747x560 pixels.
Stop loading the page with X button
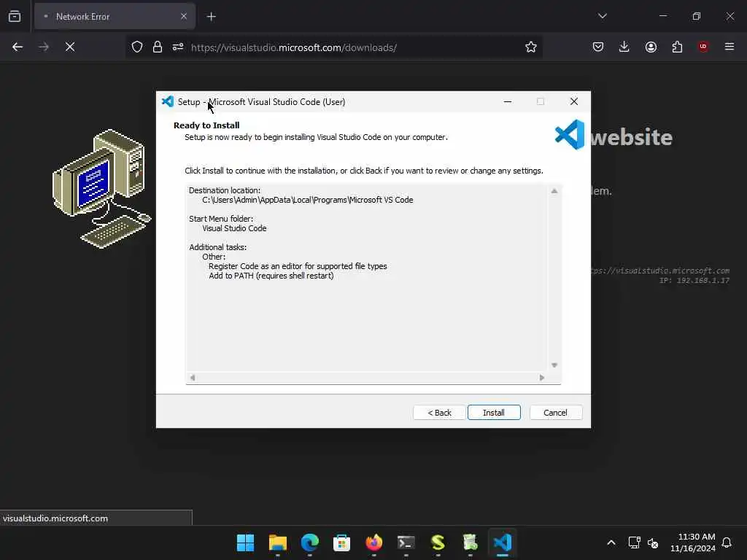point(70,47)
